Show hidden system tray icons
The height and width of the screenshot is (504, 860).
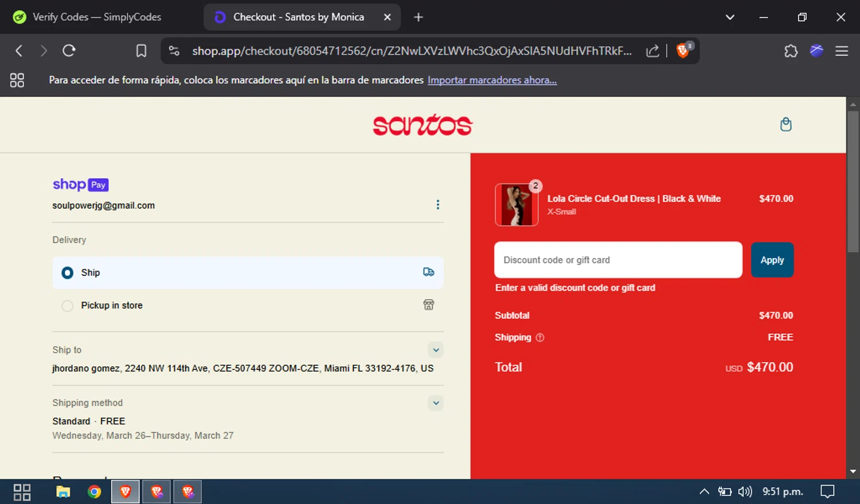click(x=704, y=491)
